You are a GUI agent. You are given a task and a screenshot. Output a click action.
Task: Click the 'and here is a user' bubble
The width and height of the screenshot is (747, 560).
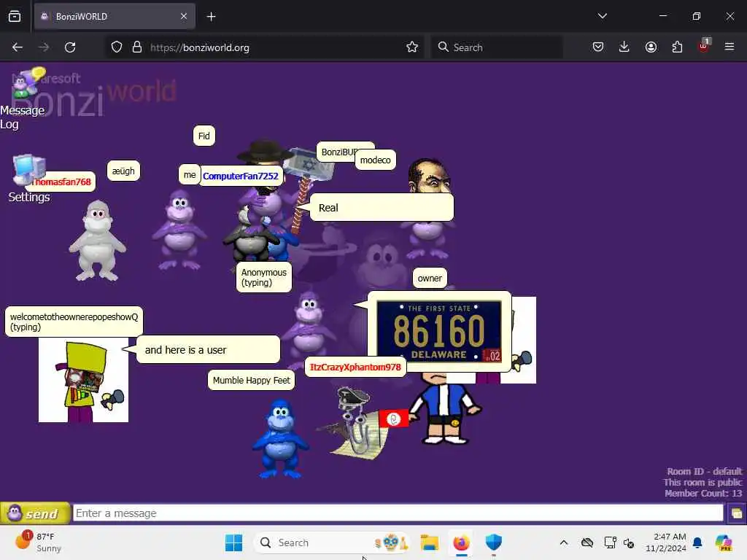coord(208,349)
